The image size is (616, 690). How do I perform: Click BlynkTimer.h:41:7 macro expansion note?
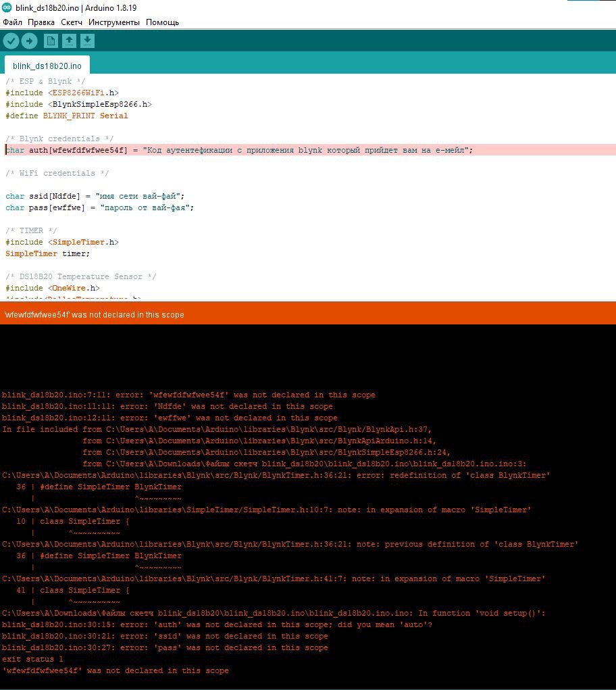274,578
